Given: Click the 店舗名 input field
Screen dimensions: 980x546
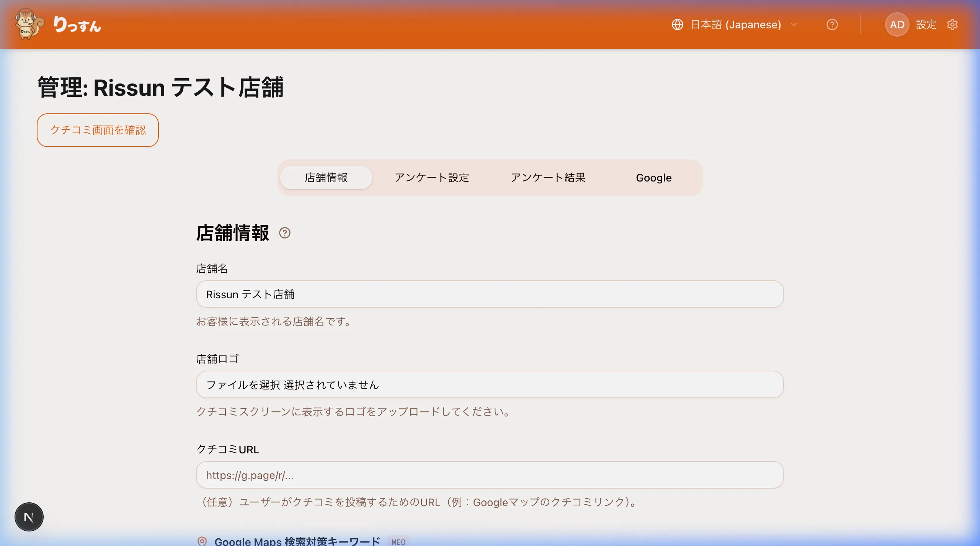Looking at the screenshot, I should 490,294.
